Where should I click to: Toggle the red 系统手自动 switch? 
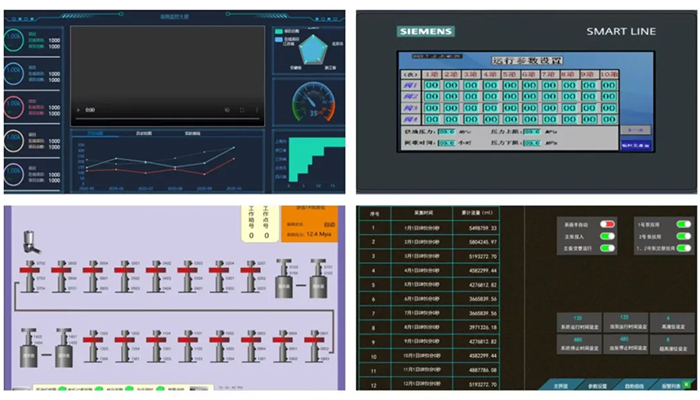coord(607,224)
